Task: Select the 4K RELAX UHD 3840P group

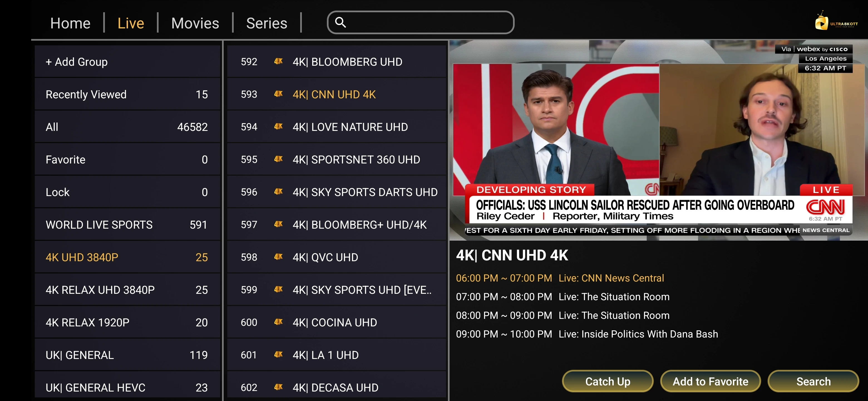Action: [x=127, y=290]
